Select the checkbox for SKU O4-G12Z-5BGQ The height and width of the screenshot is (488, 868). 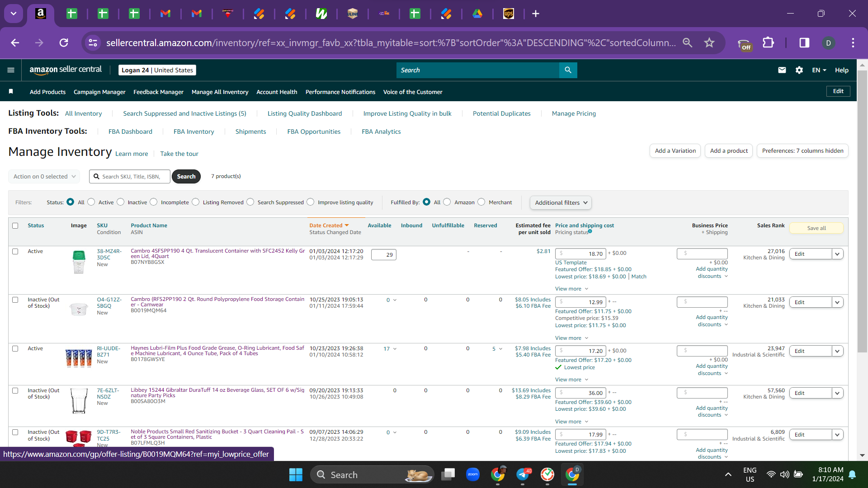(15, 300)
